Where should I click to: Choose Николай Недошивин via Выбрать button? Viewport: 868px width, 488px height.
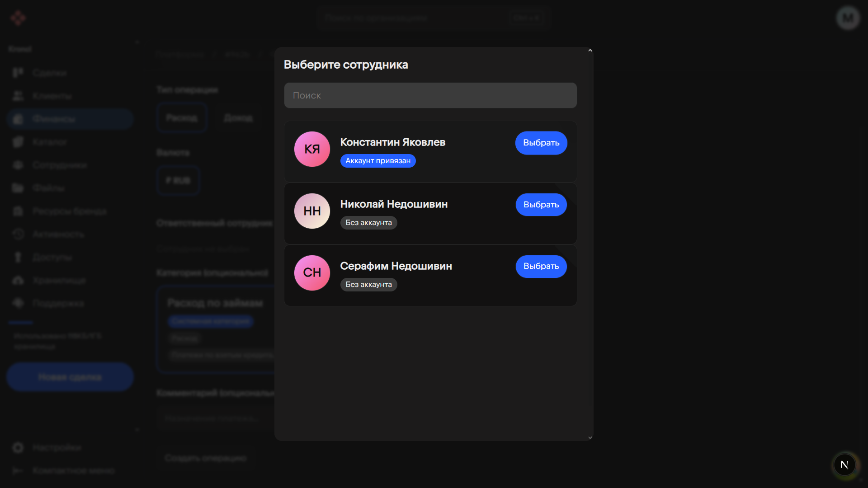point(541,205)
